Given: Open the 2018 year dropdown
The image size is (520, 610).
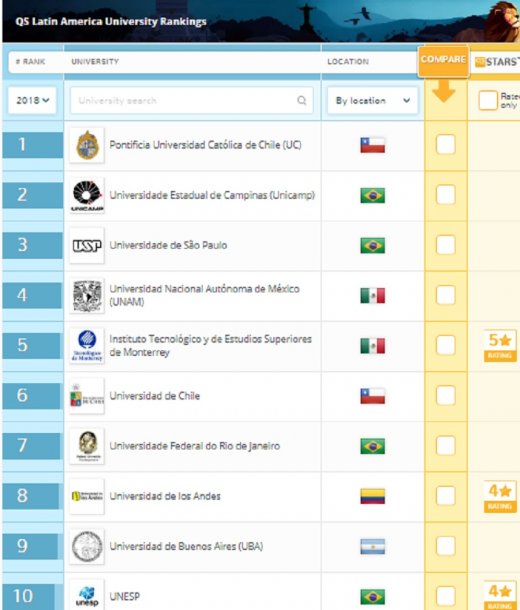Looking at the screenshot, I should click(32, 100).
